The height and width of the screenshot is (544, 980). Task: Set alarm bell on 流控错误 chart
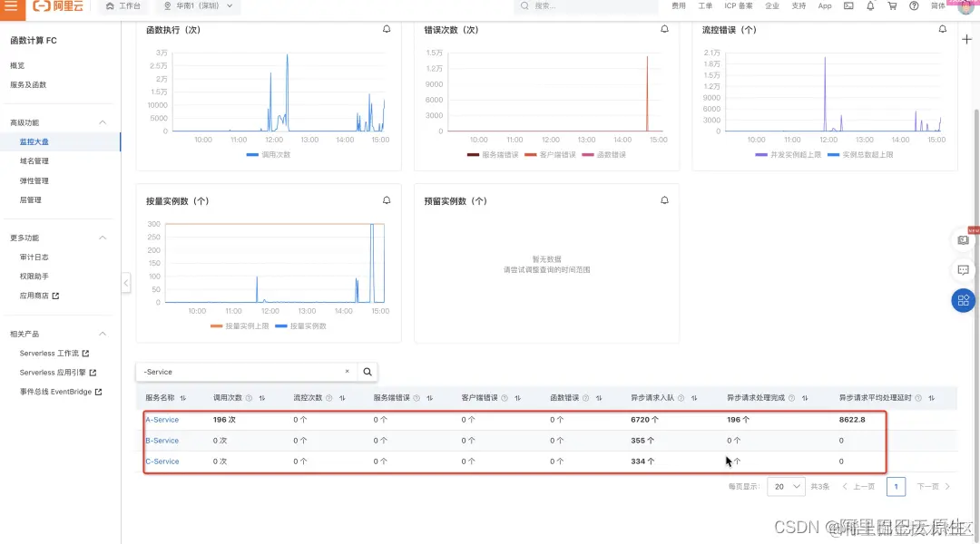click(943, 29)
